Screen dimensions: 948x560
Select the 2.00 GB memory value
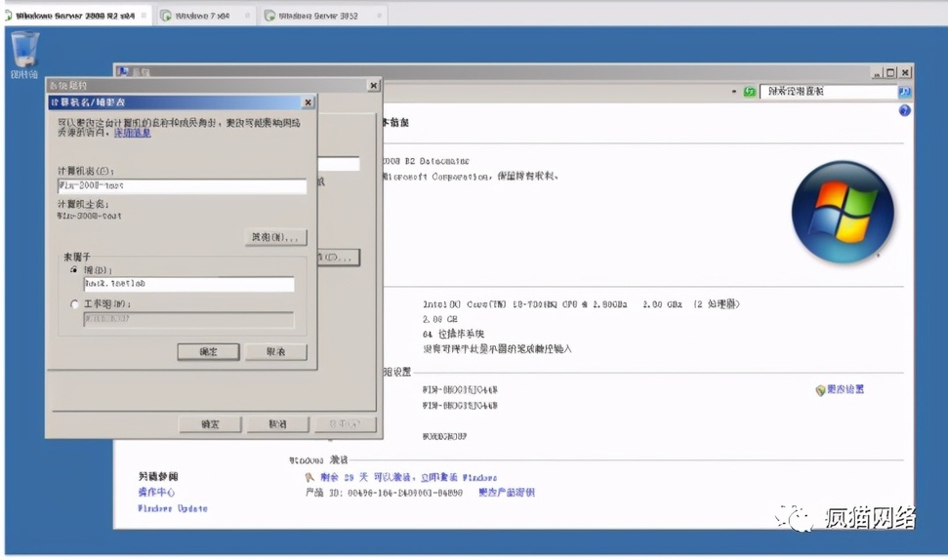[x=440, y=320]
